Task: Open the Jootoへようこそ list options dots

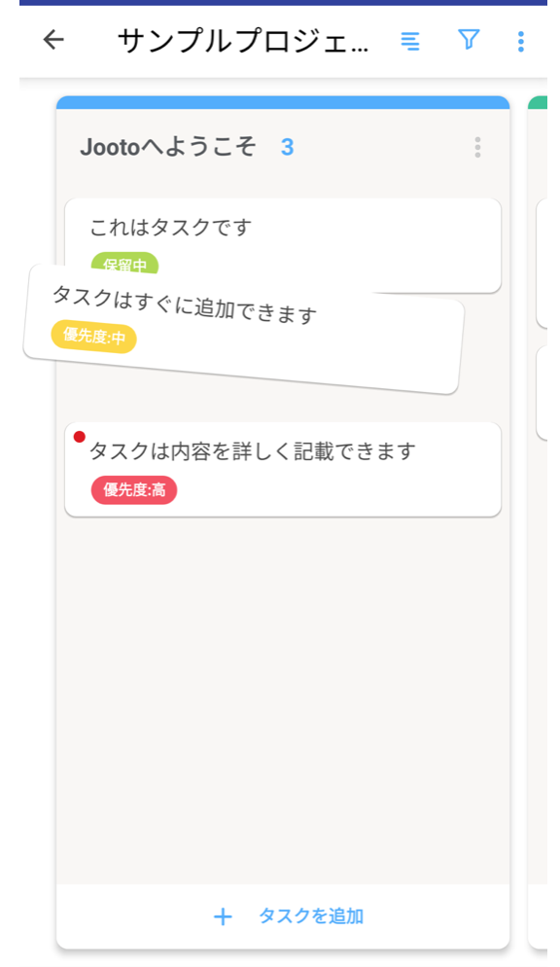Action: pos(477,147)
